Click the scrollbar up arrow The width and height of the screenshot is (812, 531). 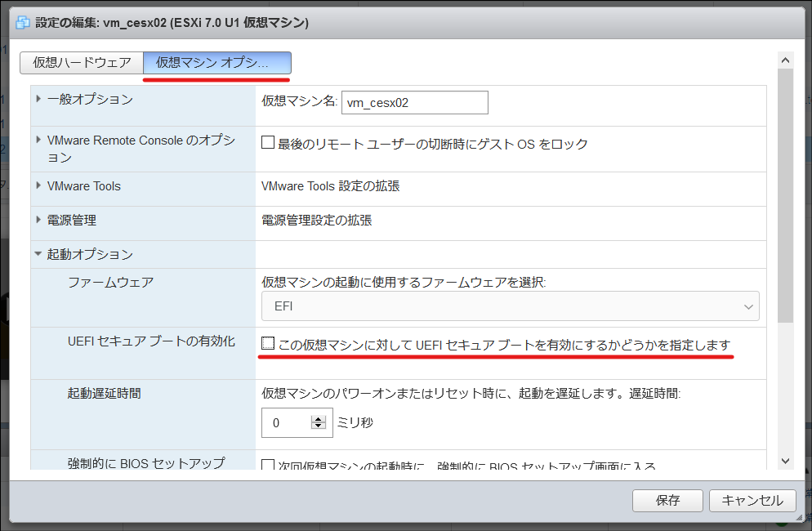click(786, 60)
